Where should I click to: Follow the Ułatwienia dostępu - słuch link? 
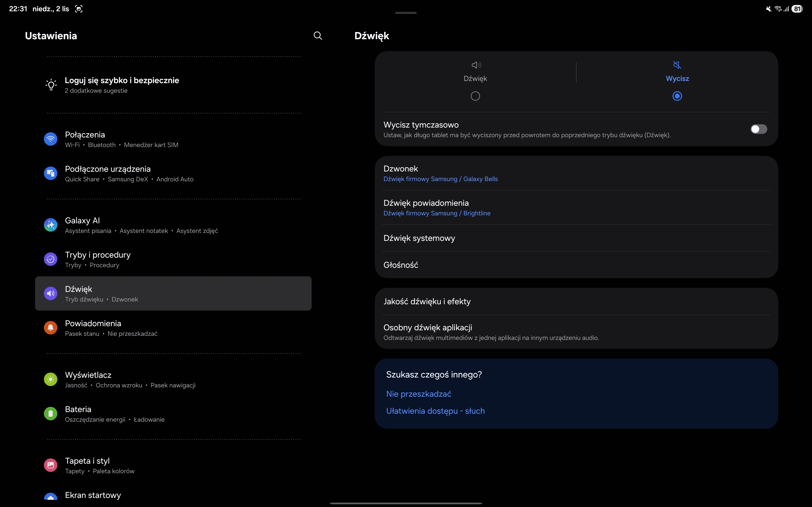435,411
